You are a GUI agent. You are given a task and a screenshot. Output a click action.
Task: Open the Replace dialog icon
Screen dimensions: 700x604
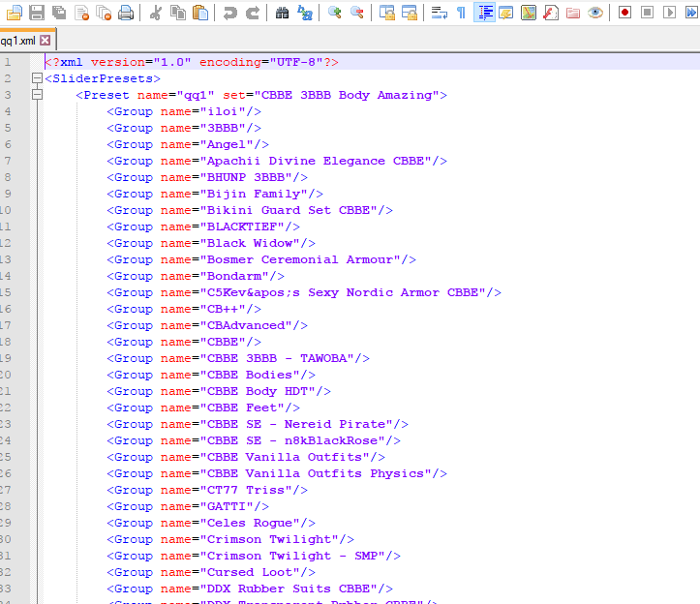(x=304, y=13)
